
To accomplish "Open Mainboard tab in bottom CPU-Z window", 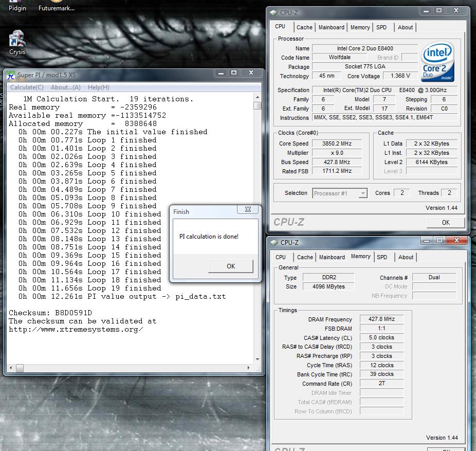I will 332,257.
